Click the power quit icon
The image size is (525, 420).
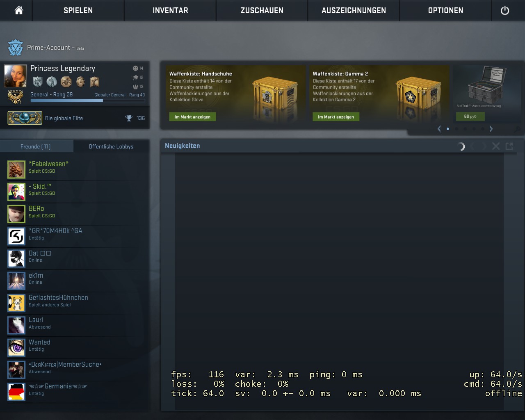(505, 10)
